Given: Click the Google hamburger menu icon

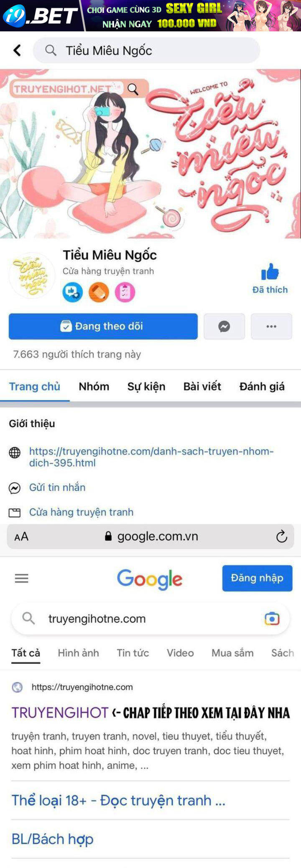Looking at the screenshot, I should point(21,579).
